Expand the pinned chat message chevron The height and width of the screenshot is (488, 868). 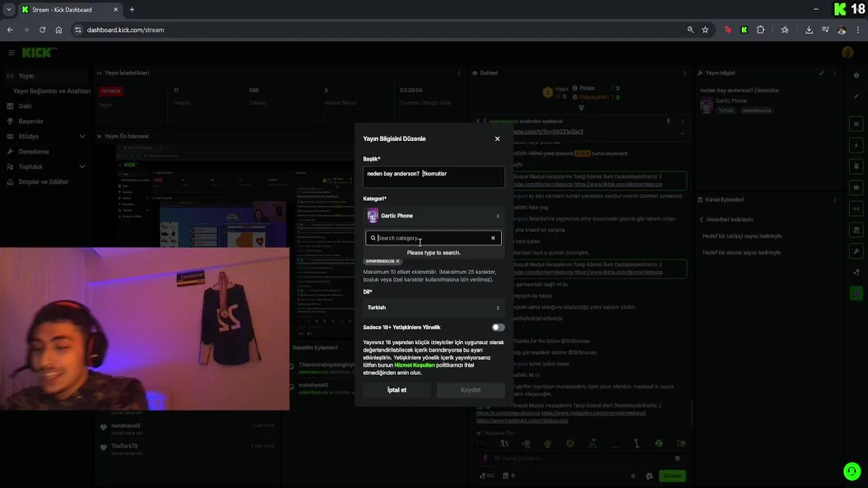[683, 134]
